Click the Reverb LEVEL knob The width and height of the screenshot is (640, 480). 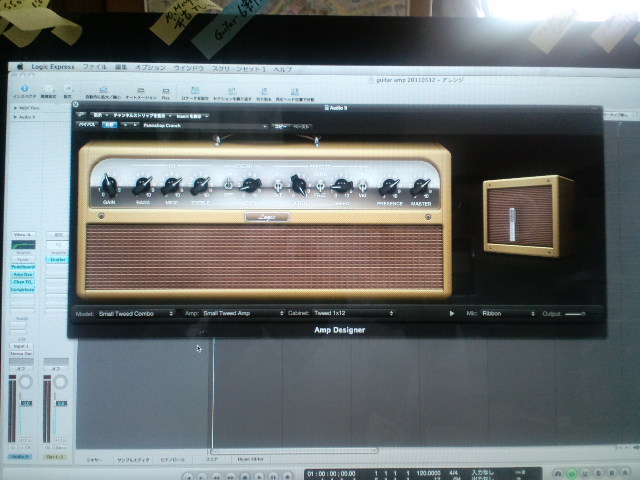click(251, 185)
